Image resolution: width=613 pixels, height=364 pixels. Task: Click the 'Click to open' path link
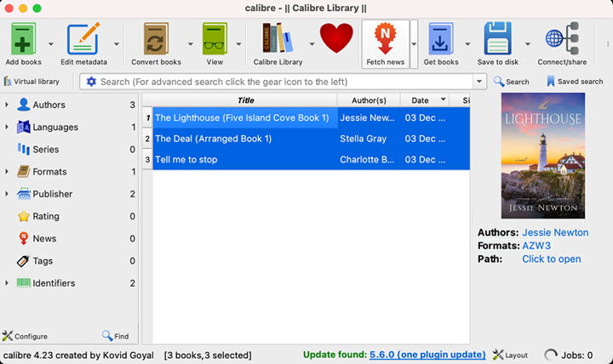click(x=551, y=259)
